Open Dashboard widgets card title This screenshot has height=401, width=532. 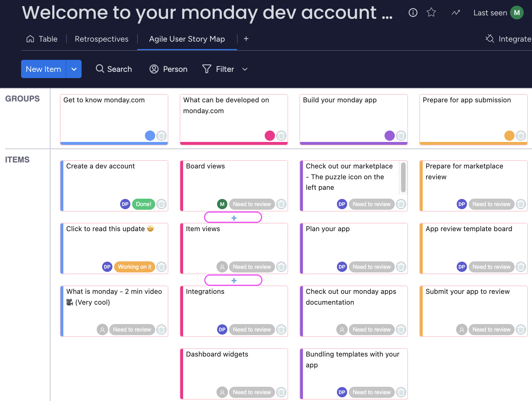[217, 354]
